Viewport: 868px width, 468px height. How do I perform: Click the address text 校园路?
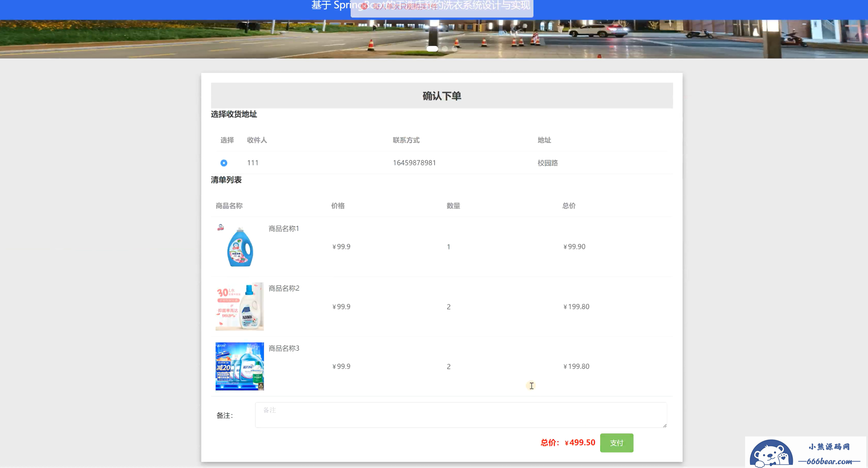(548, 163)
